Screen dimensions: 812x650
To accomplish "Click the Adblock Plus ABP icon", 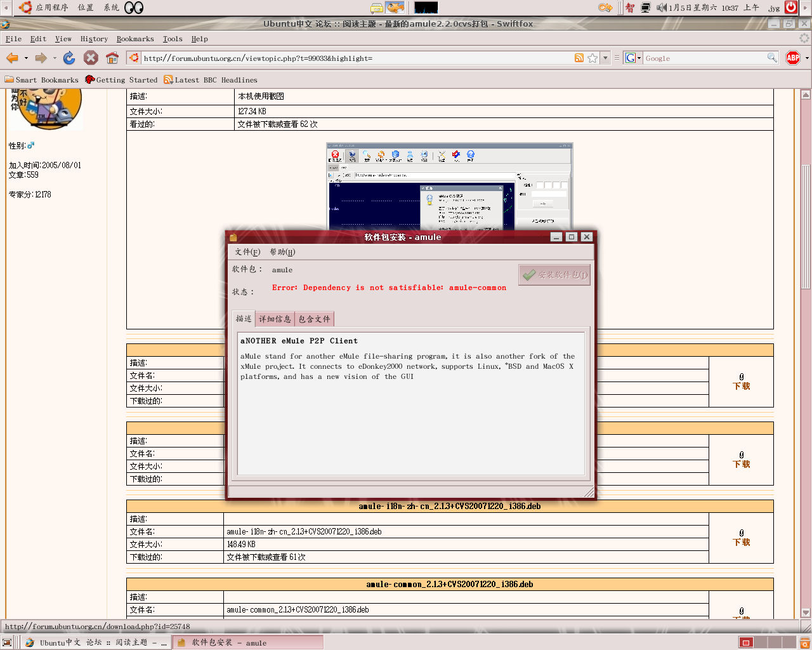I will (793, 58).
